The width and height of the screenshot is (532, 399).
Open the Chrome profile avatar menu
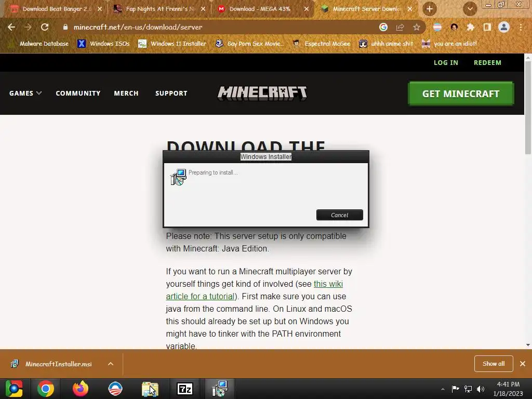(504, 27)
